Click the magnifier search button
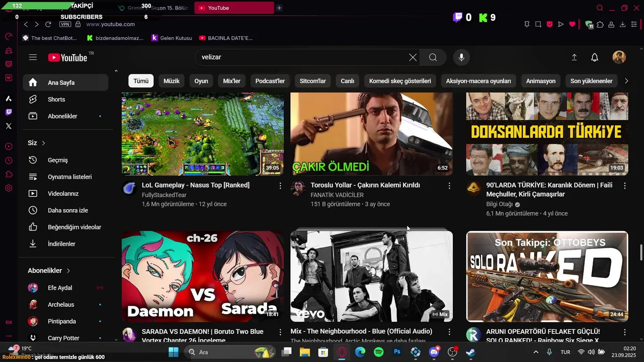644x362 pixels. click(433, 57)
